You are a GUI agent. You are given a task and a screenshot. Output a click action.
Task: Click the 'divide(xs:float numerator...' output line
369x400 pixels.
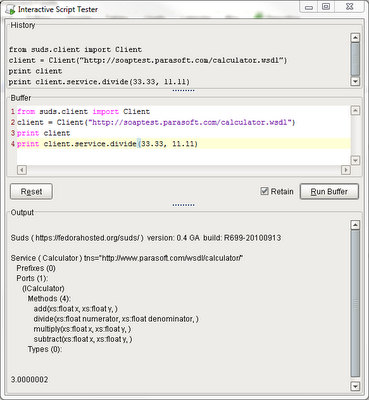pyautogui.click(x=116, y=319)
